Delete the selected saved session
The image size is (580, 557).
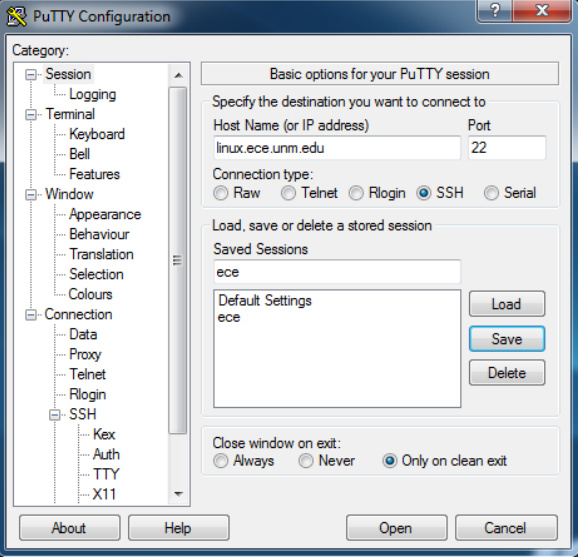[x=507, y=373]
